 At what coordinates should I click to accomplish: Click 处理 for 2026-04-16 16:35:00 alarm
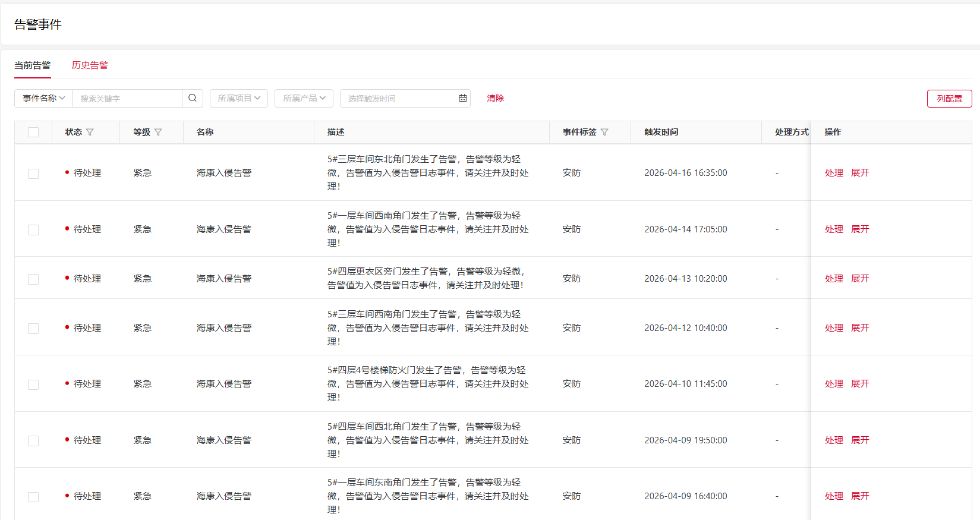(834, 173)
